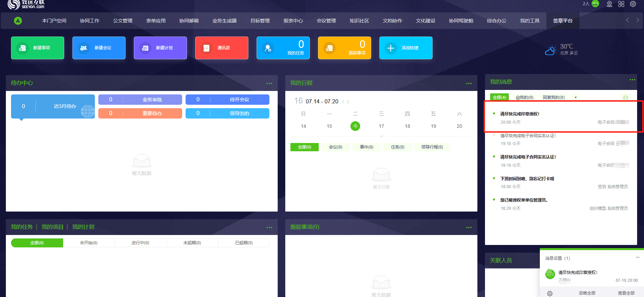This screenshot has height=297, width=644.
Task: Switch schedule filter to 任务(0)
Action: tap(398, 147)
